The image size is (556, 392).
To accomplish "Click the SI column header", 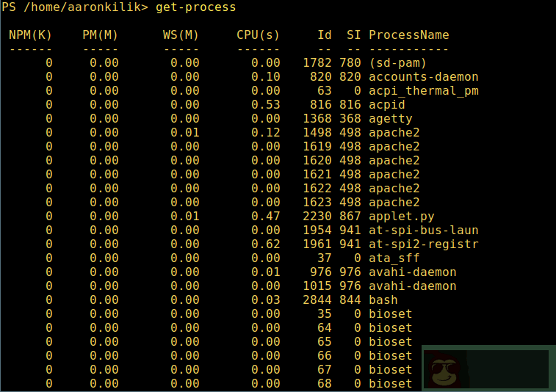I will (x=353, y=35).
